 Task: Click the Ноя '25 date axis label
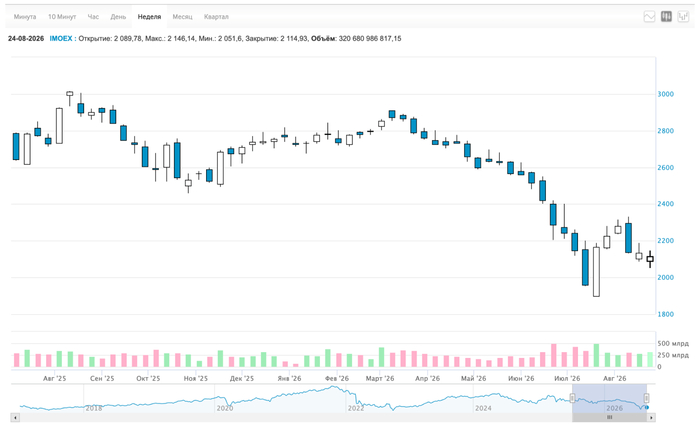[x=196, y=378]
